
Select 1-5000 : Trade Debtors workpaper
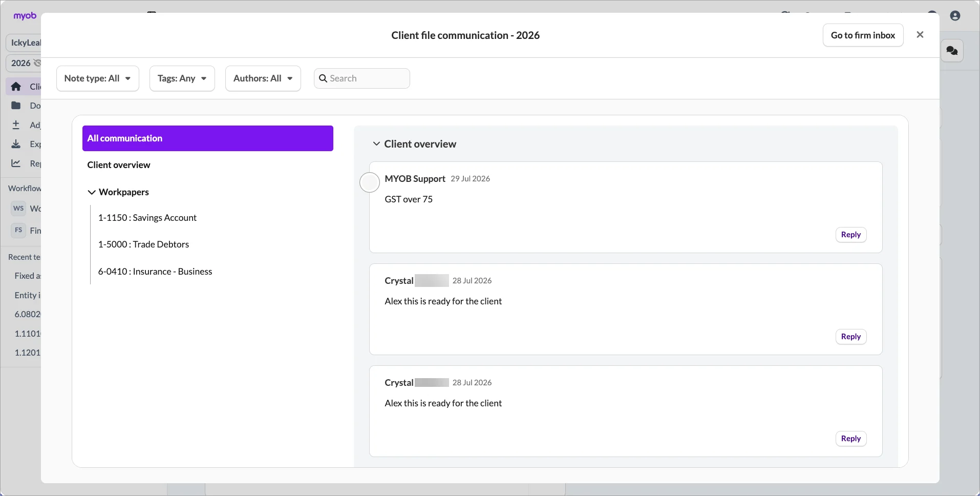143,244
